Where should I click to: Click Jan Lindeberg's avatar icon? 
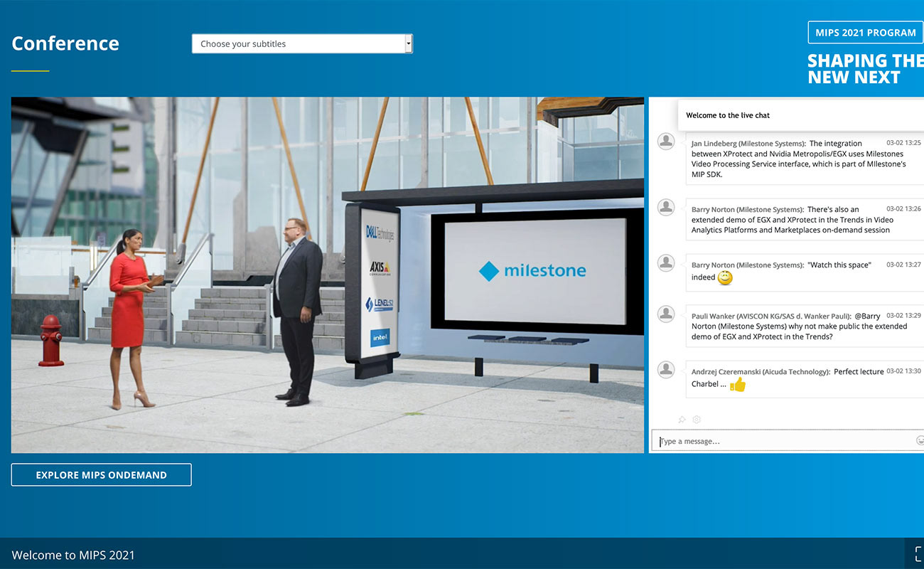(x=666, y=141)
